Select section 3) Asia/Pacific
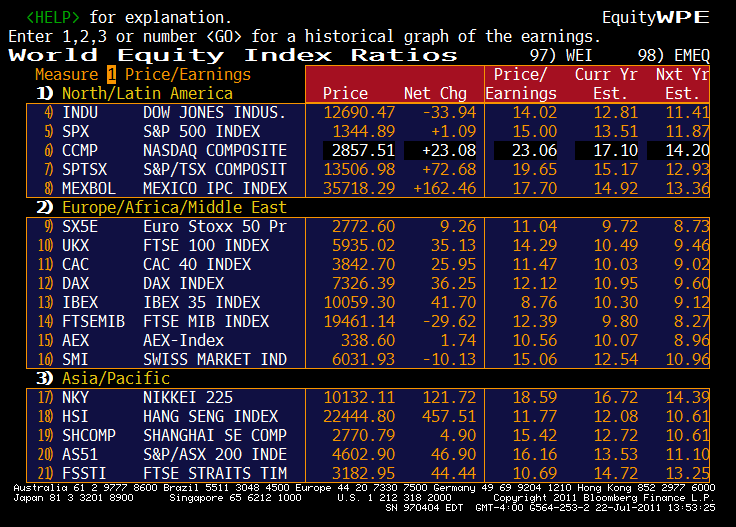Viewport: 736px width, 527px height. 103,378
